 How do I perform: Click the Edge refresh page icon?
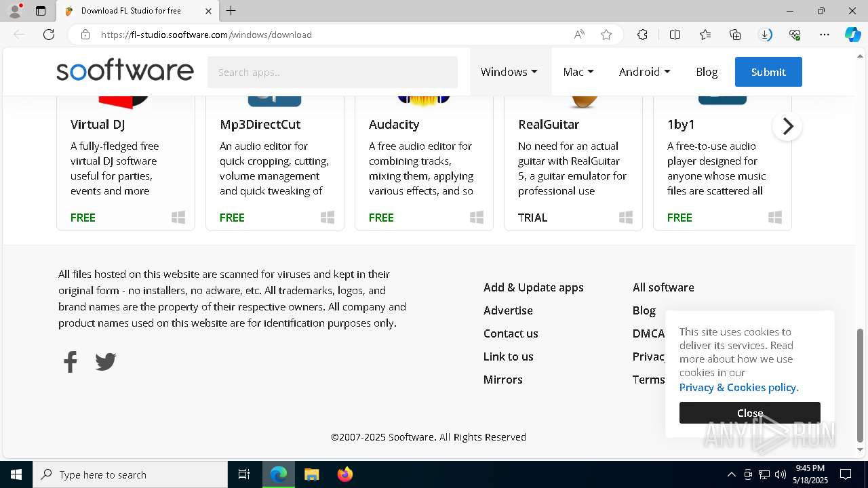49,35
